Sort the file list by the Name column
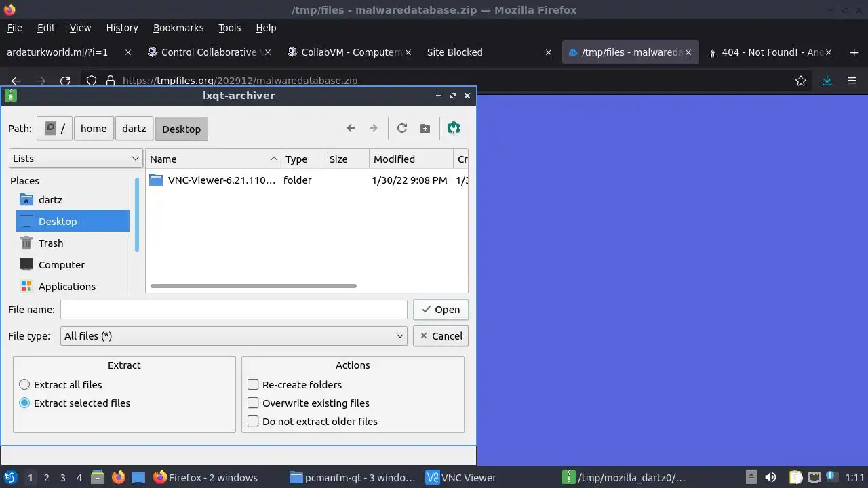The image size is (868, 488). (x=213, y=159)
